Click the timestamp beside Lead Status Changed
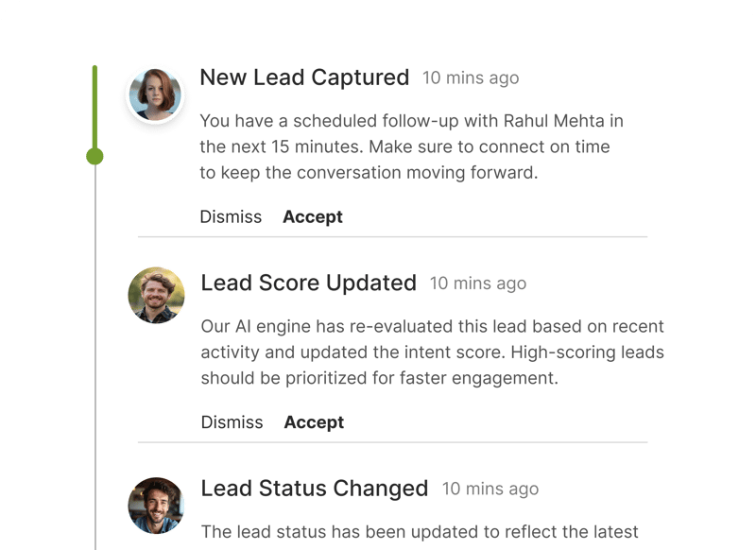This screenshot has height=550, width=756. (x=490, y=490)
